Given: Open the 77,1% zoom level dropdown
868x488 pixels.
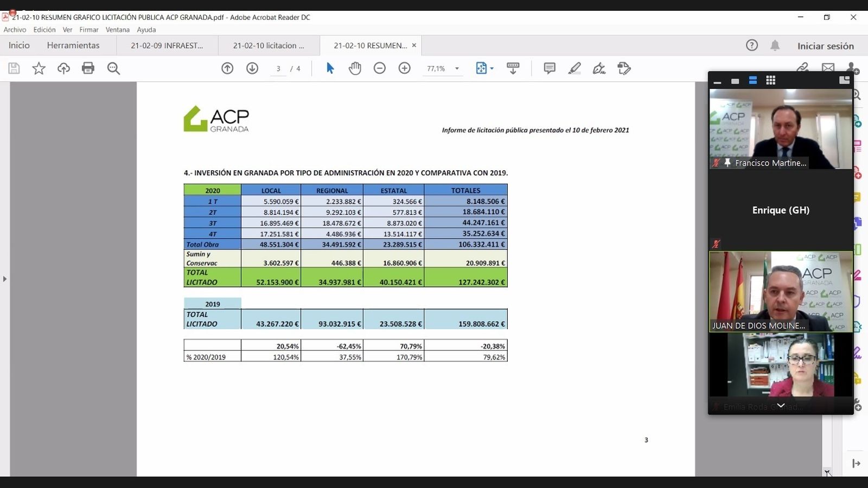Looking at the screenshot, I should tap(457, 68).
